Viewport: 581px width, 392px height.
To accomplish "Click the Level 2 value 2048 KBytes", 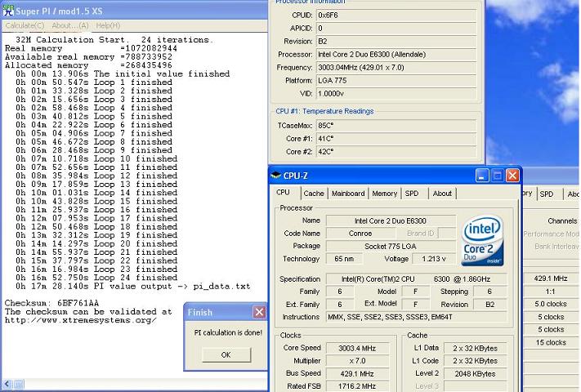I will [x=475, y=374].
